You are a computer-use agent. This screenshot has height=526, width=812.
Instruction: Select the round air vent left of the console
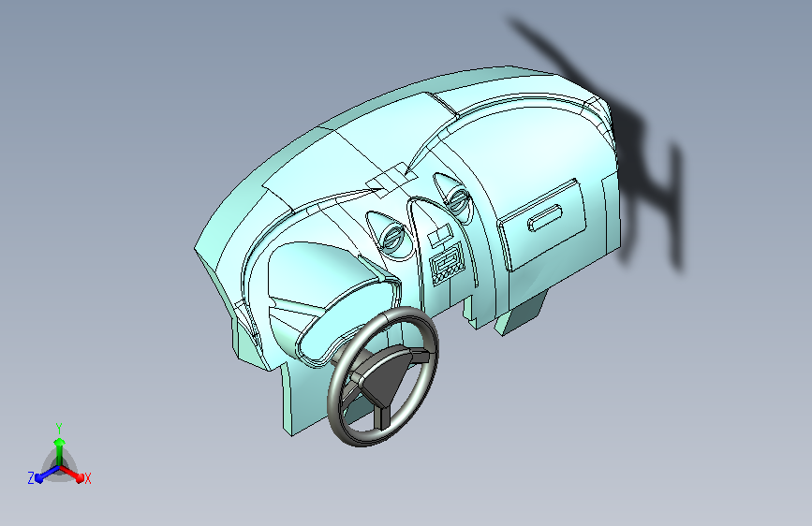(x=393, y=237)
